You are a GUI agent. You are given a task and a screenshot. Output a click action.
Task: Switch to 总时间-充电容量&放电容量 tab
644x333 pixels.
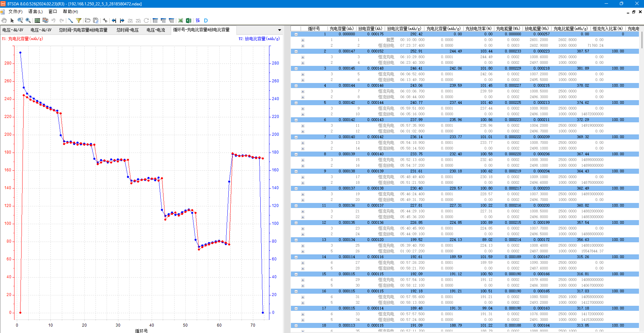click(83, 30)
